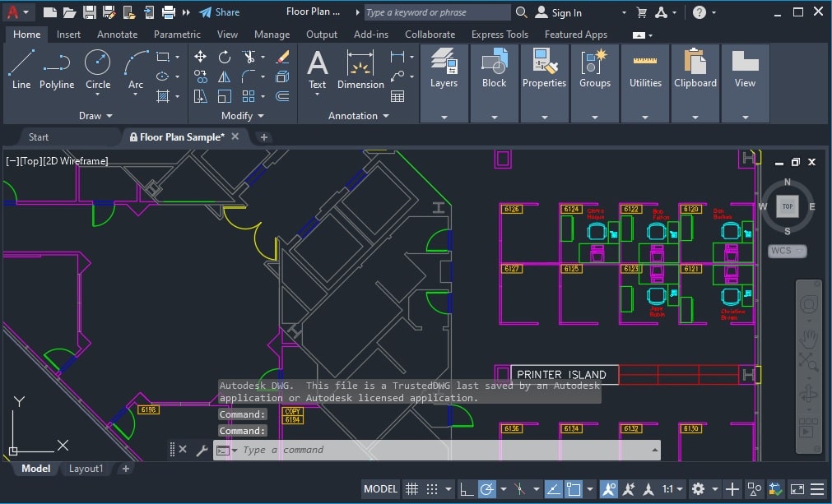Click the Sign In button
Image resolution: width=832 pixels, height=504 pixels.
pyautogui.click(x=558, y=12)
